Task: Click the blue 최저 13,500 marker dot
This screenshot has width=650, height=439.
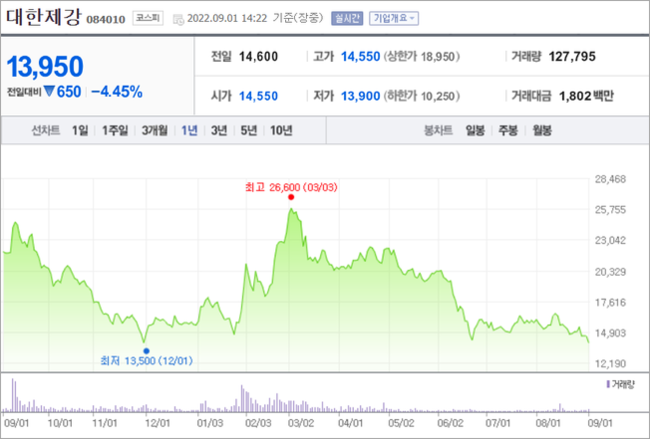Action: pos(146,351)
